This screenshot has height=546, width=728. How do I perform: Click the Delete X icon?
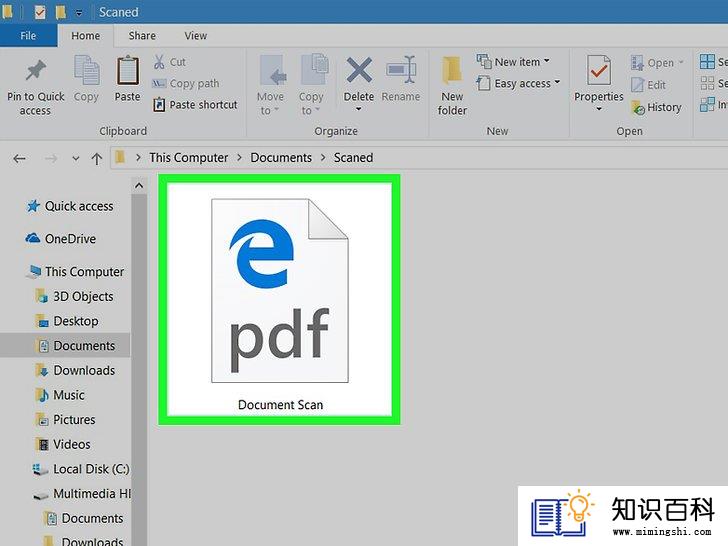pyautogui.click(x=359, y=70)
